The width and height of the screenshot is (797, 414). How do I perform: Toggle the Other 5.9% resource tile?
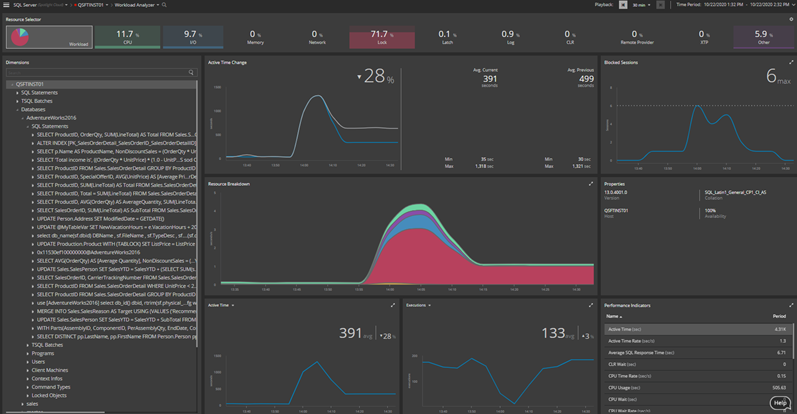(763, 37)
